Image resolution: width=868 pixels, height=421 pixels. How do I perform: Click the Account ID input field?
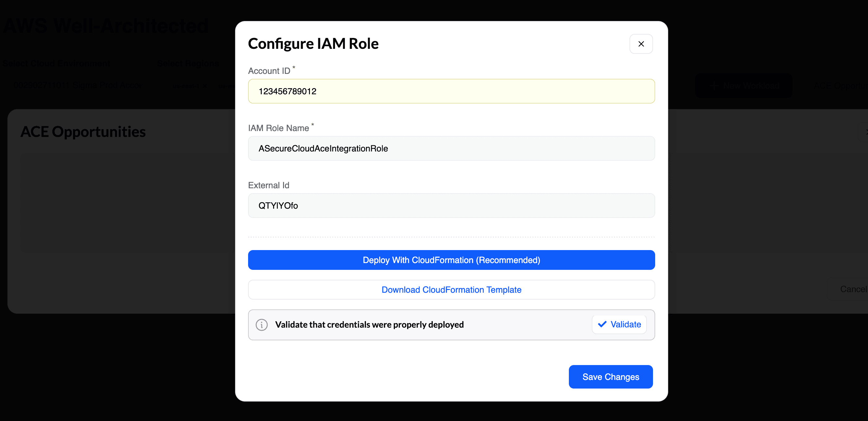coord(451,91)
